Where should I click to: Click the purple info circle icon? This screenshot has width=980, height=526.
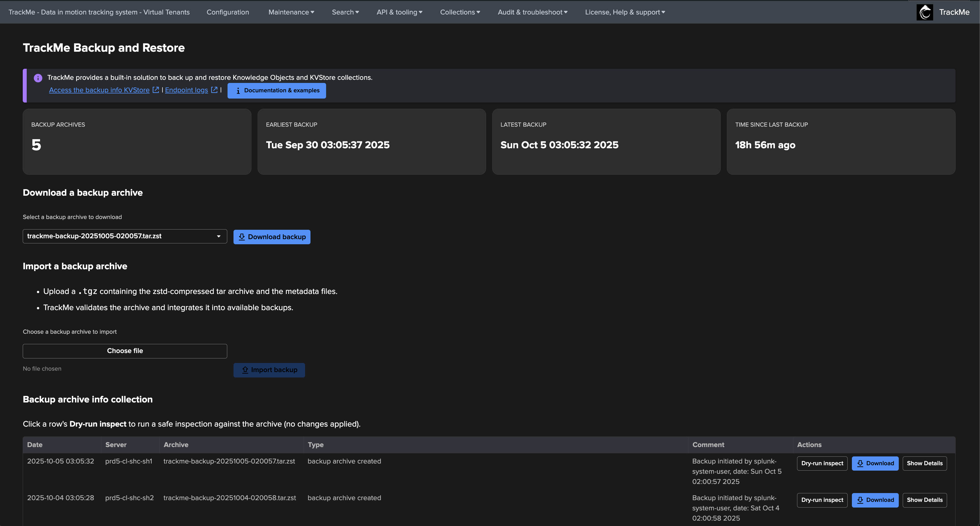(x=38, y=78)
